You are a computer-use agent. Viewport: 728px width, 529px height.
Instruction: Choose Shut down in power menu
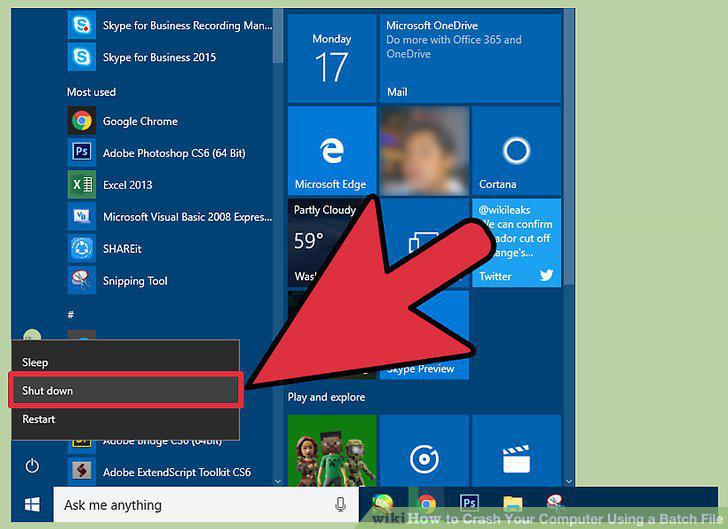pos(125,391)
